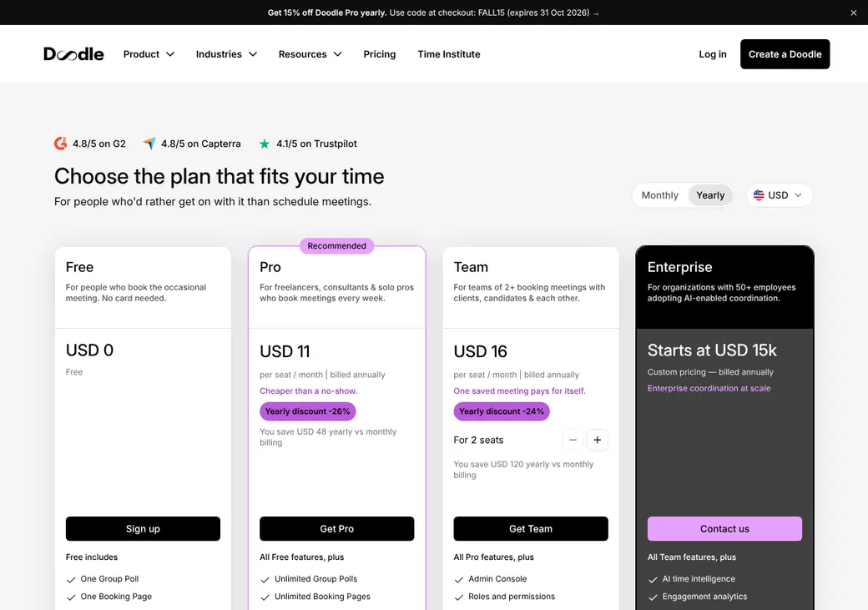This screenshot has height=610, width=868.
Task: Click Sign up on Free plan
Action: point(143,528)
